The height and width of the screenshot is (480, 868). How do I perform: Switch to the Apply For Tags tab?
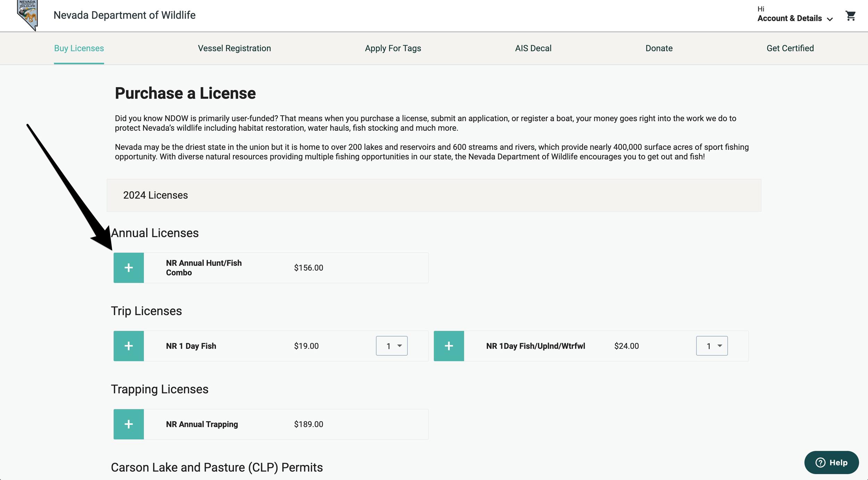pyautogui.click(x=393, y=48)
